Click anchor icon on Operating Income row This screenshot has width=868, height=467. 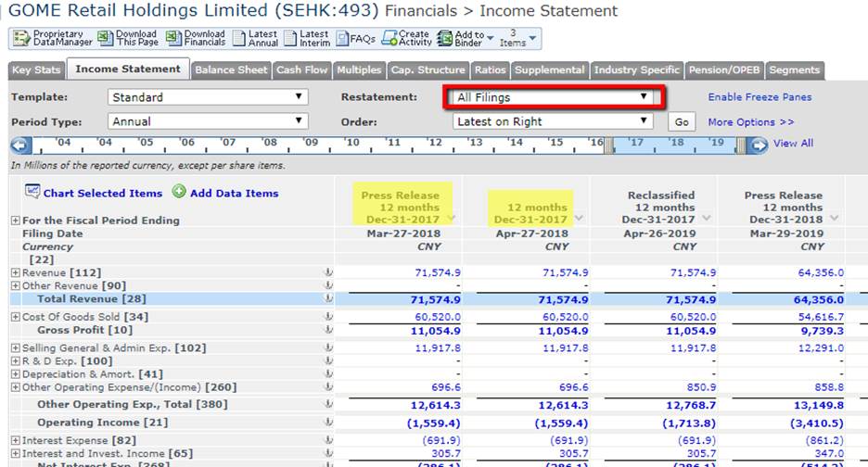[x=328, y=423]
